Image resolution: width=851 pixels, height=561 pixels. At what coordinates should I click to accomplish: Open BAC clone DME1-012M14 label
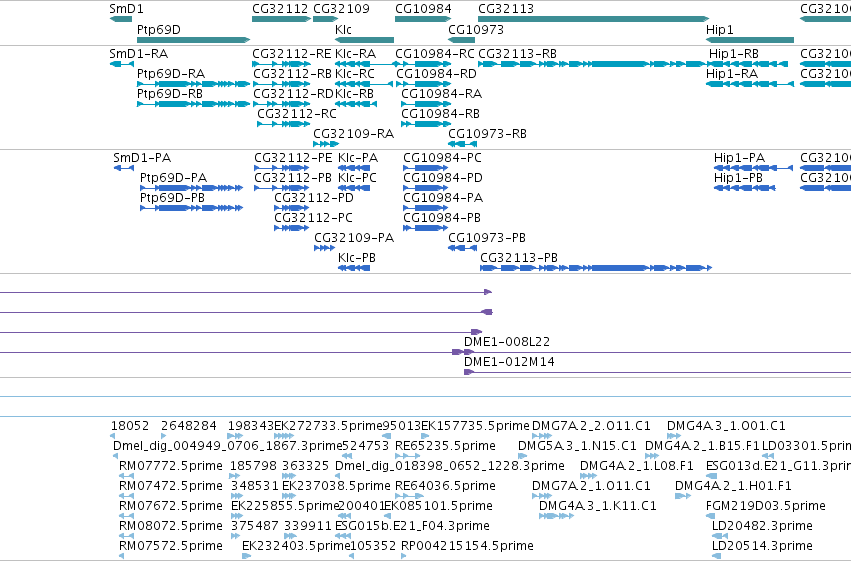509,362
